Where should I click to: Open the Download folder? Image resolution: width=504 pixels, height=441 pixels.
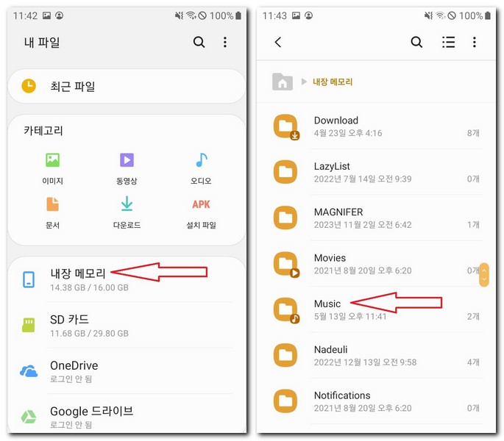[x=376, y=126]
